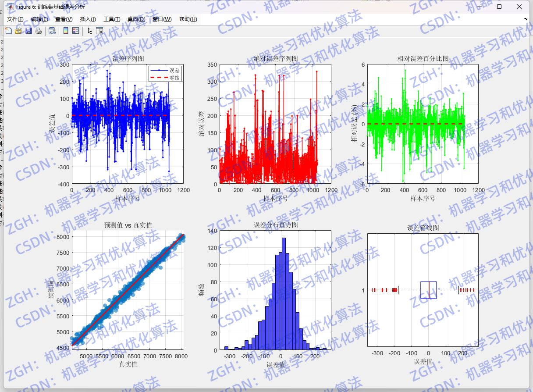This screenshot has height=392, width=533.
Task: Click the 预测值 vs 真实值 plot title
Action: (128, 225)
